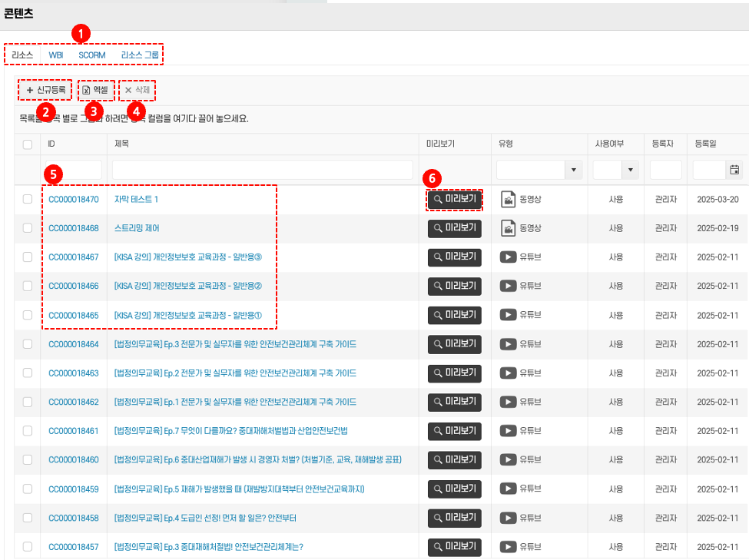The height and width of the screenshot is (560, 749).
Task: Preview the 스트리밍 제어 content
Action: [455, 228]
